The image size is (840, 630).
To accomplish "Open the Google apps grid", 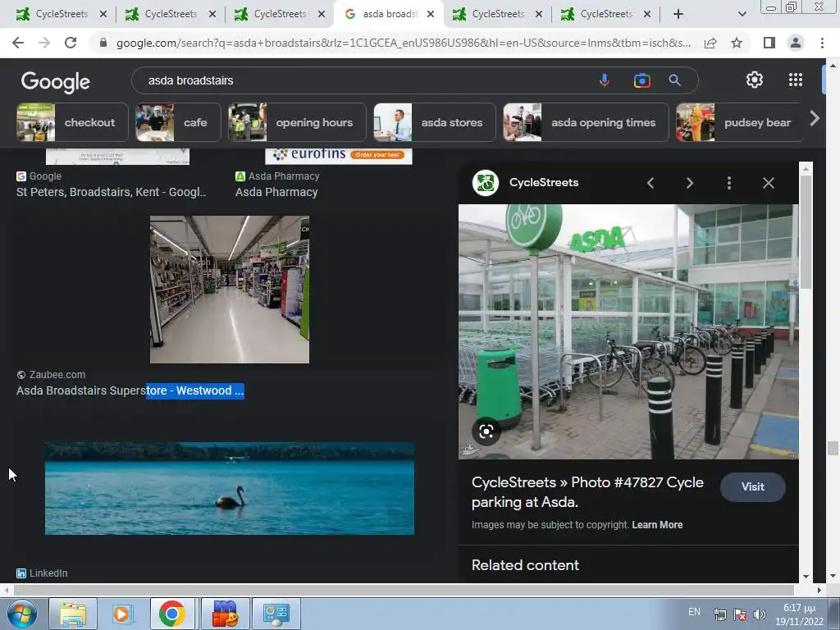I will click(796, 80).
